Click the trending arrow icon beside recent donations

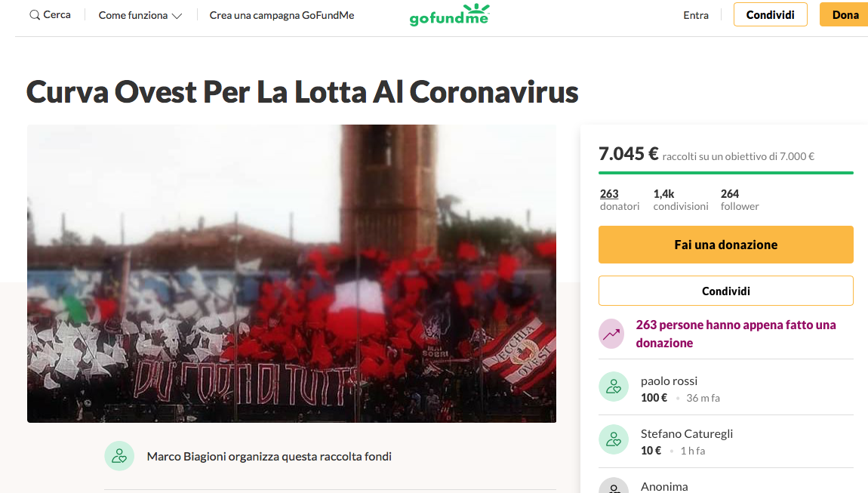coord(611,334)
